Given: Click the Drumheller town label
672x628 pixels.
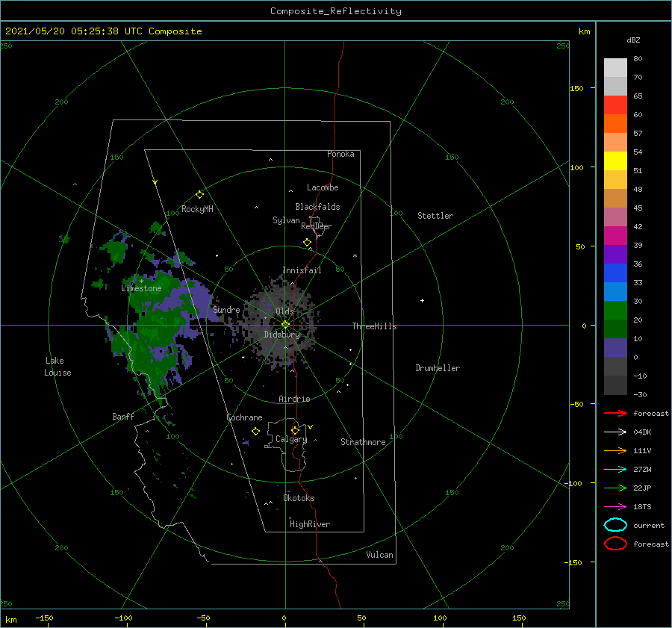Looking at the screenshot, I should [x=438, y=368].
